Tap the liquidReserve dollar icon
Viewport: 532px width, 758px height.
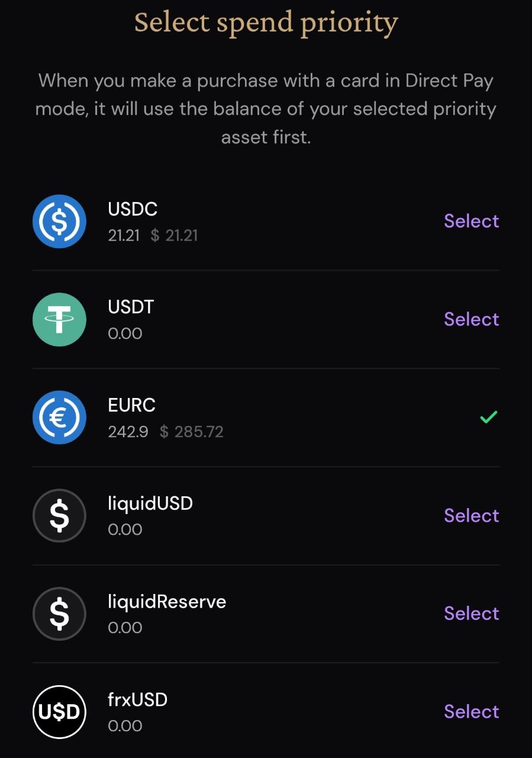(59, 614)
